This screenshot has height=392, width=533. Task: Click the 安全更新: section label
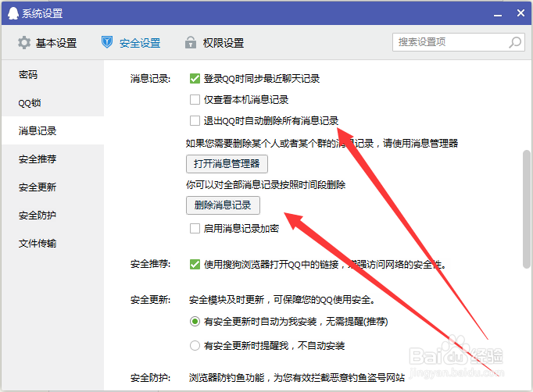click(150, 300)
